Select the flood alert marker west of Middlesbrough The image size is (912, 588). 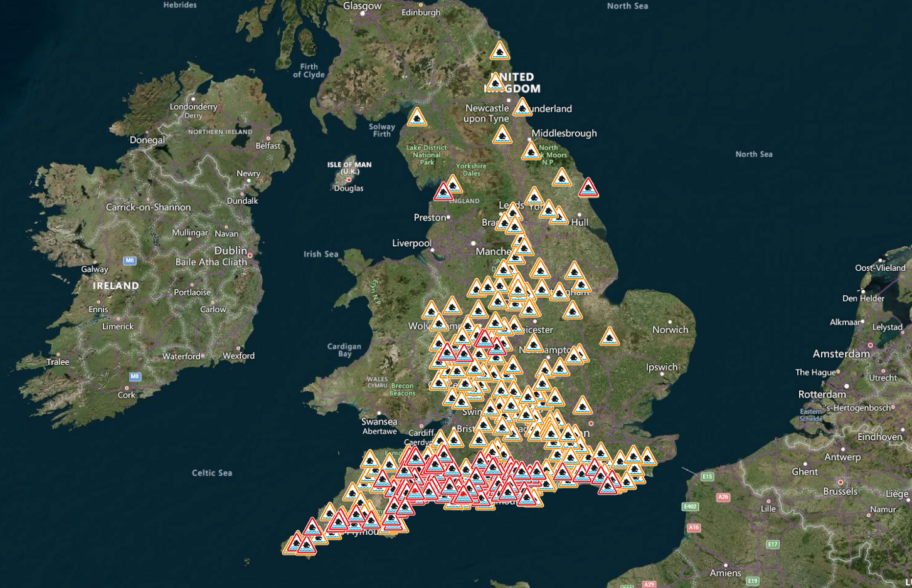coord(502,135)
